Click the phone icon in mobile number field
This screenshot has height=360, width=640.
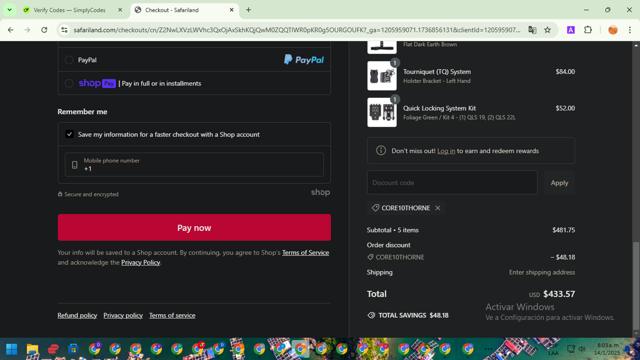(x=74, y=165)
